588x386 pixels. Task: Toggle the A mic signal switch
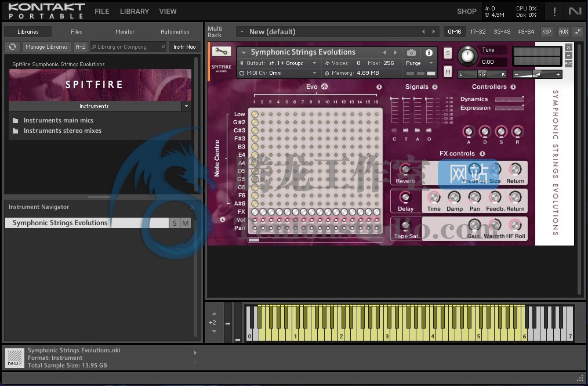pyautogui.click(x=418, y=131)
